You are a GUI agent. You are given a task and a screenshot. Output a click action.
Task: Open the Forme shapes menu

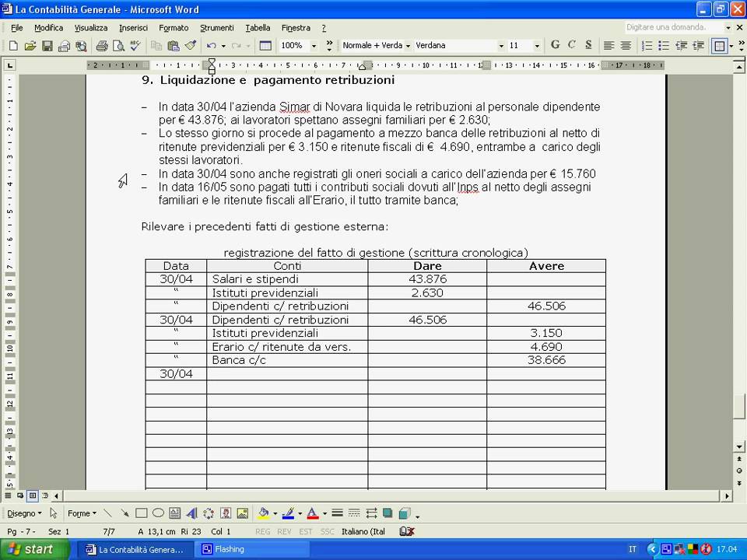pyautogui.click(x=82, y=513)
